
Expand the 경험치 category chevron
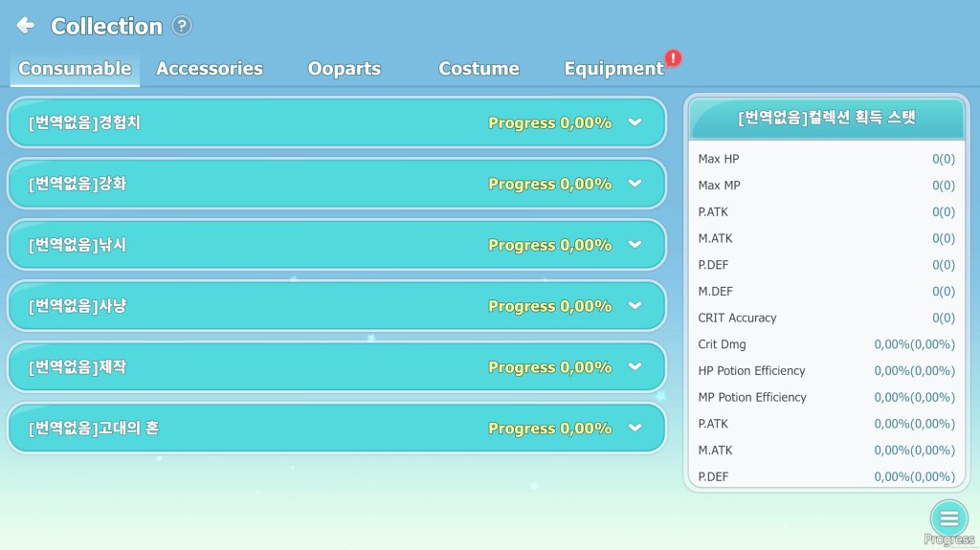635,122
